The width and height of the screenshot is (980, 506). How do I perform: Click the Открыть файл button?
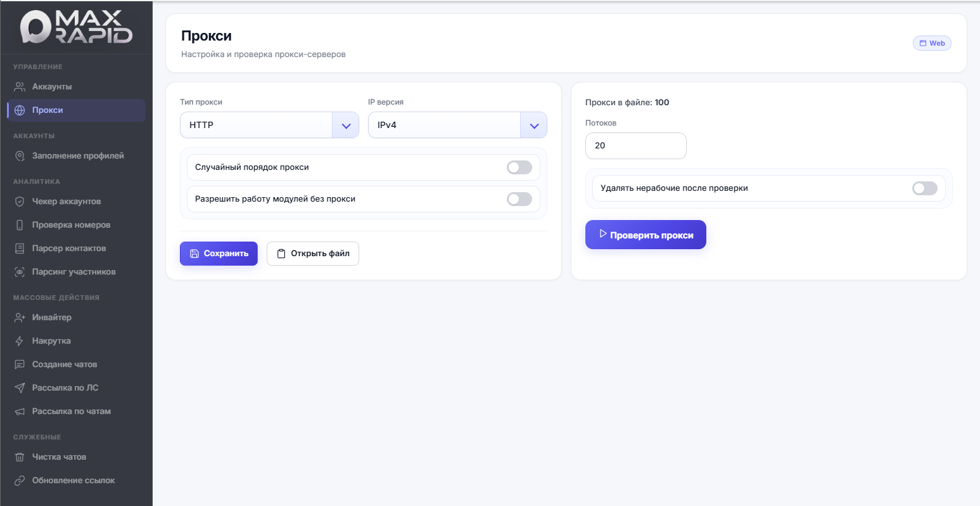pos(313,254)
